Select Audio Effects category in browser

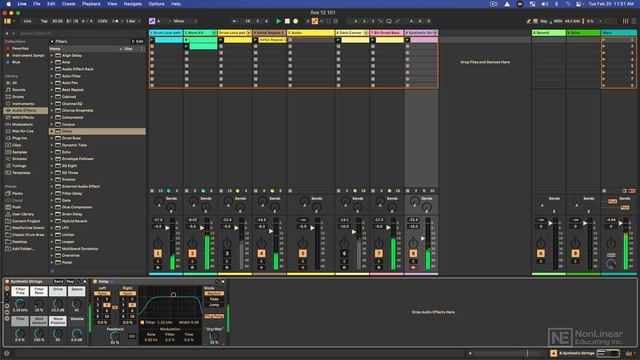[x=24, y=111]
